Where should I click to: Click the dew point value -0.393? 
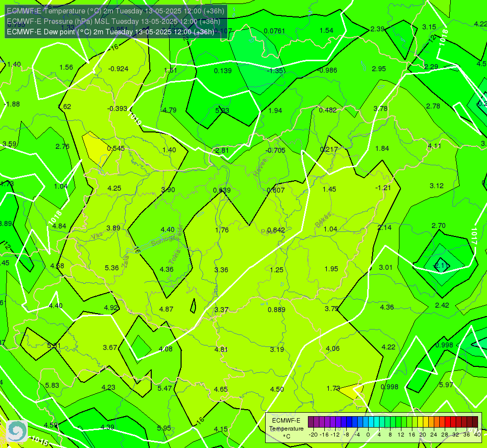pyautogui.click(x=117, y=109)
